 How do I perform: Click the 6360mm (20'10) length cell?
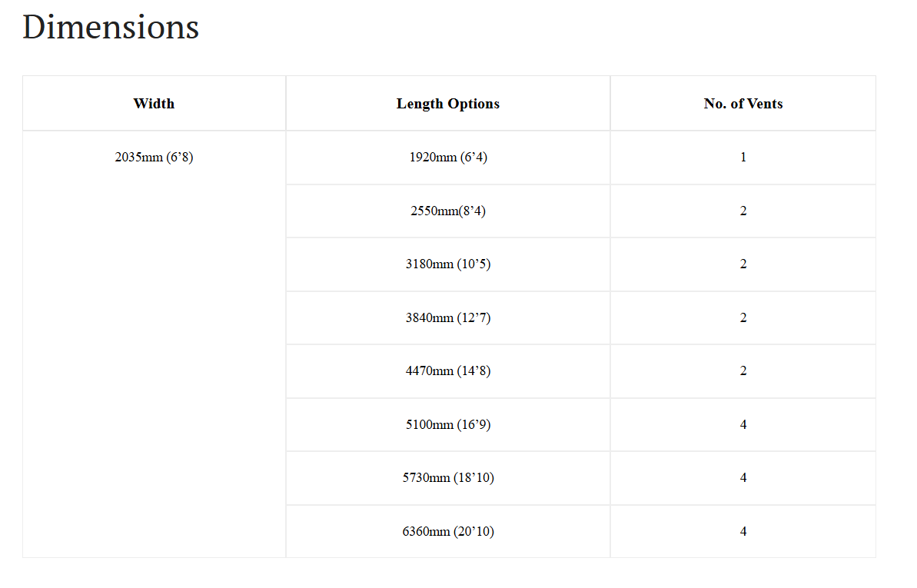click(x=448, y=531)
